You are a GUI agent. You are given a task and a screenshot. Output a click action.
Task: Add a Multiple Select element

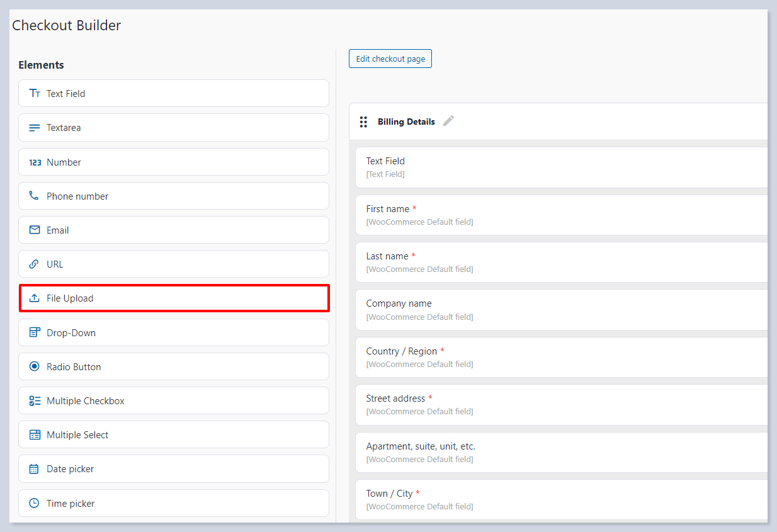(x=173, y=434)
